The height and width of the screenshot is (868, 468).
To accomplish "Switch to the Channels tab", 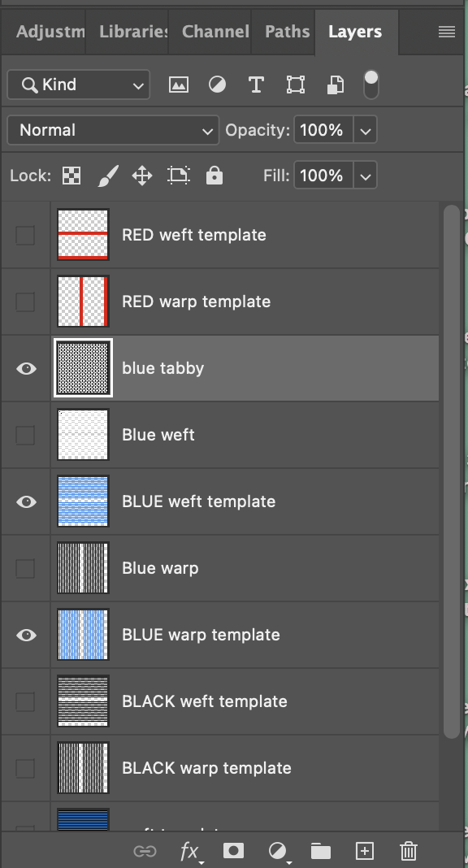I will (x=214, y=32).
